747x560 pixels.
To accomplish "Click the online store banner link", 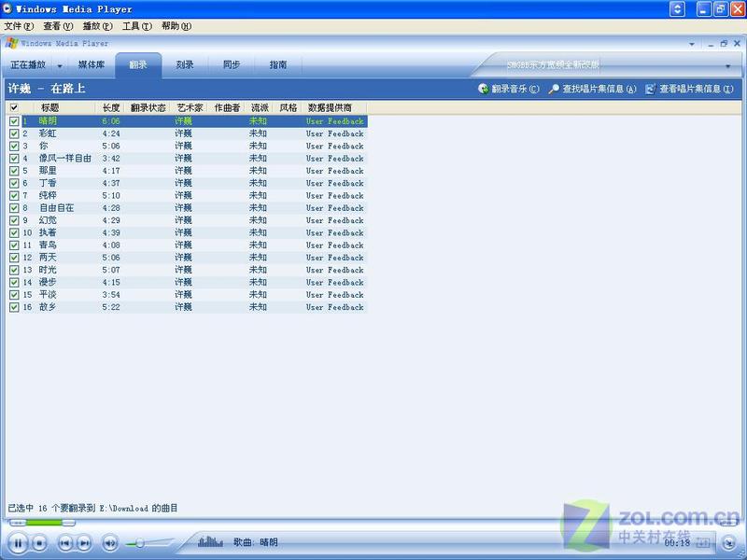I will 553,64.
